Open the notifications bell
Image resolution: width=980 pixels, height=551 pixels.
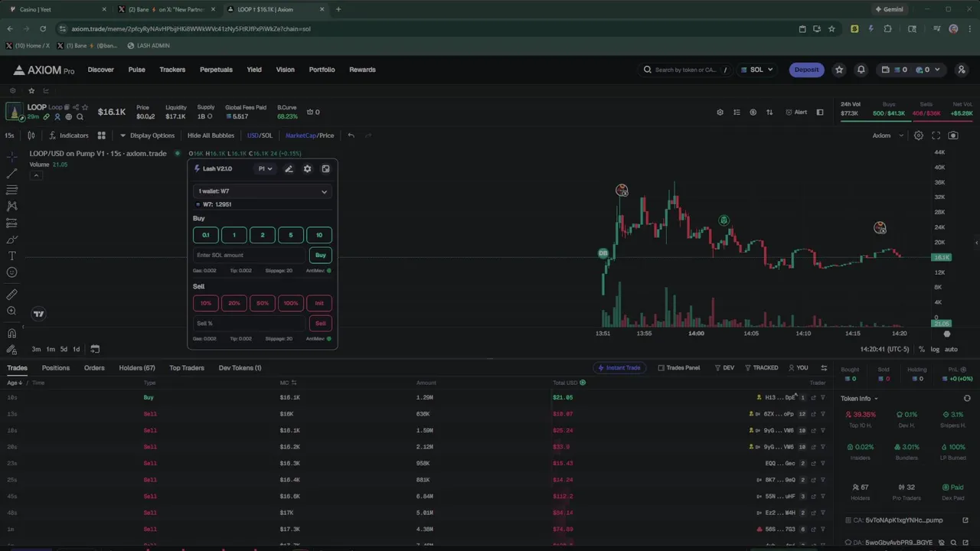point(861,70)
